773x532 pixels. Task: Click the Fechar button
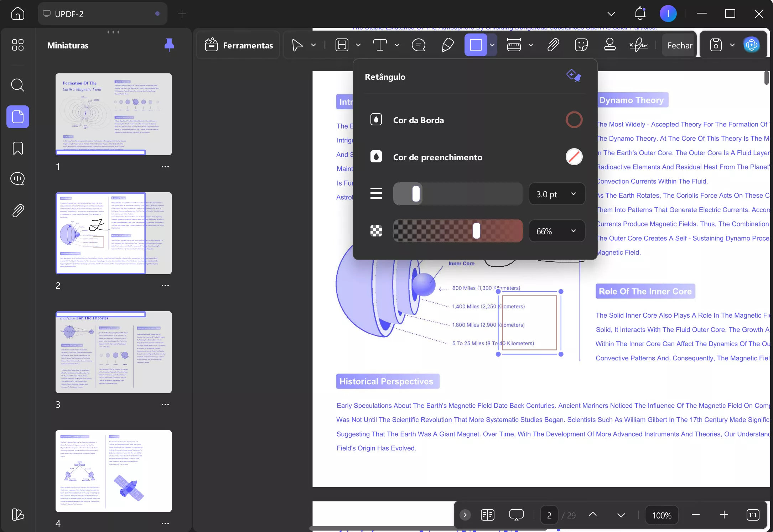click(x=680, y=45)
